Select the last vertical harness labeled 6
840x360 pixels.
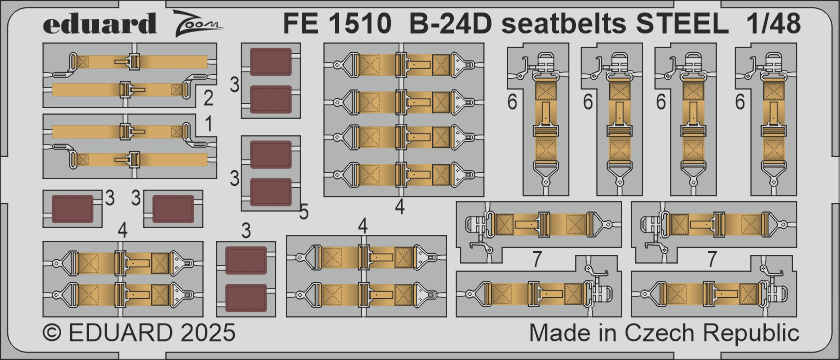tap(766, 119)
